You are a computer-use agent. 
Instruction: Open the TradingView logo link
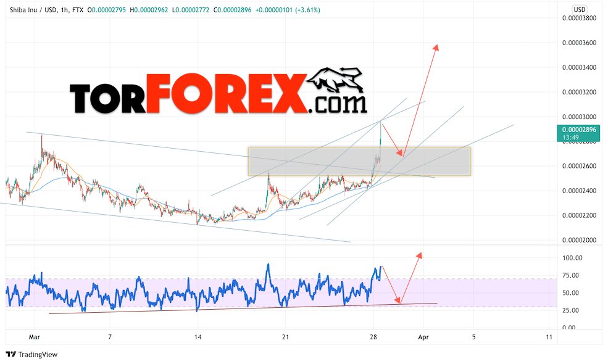32,354
